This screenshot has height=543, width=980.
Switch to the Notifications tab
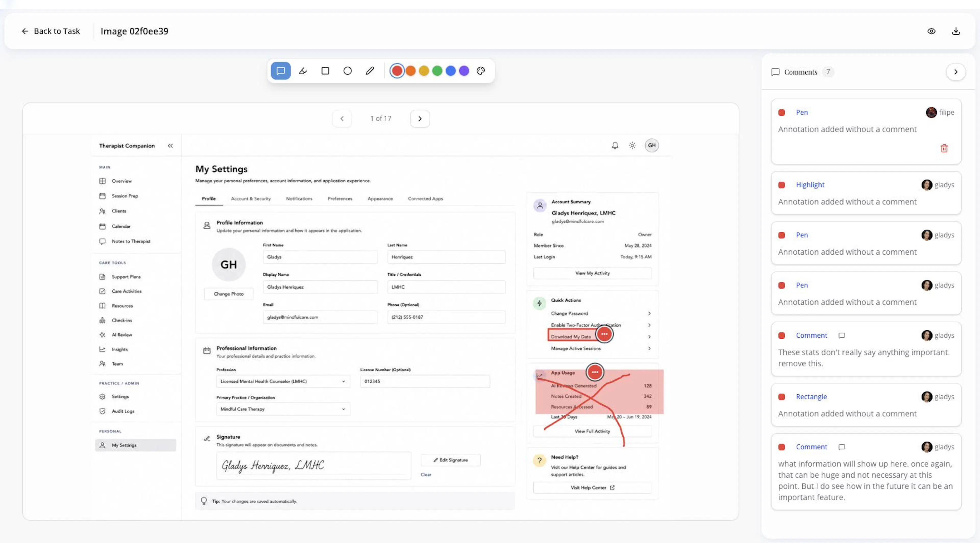(299, 199)
